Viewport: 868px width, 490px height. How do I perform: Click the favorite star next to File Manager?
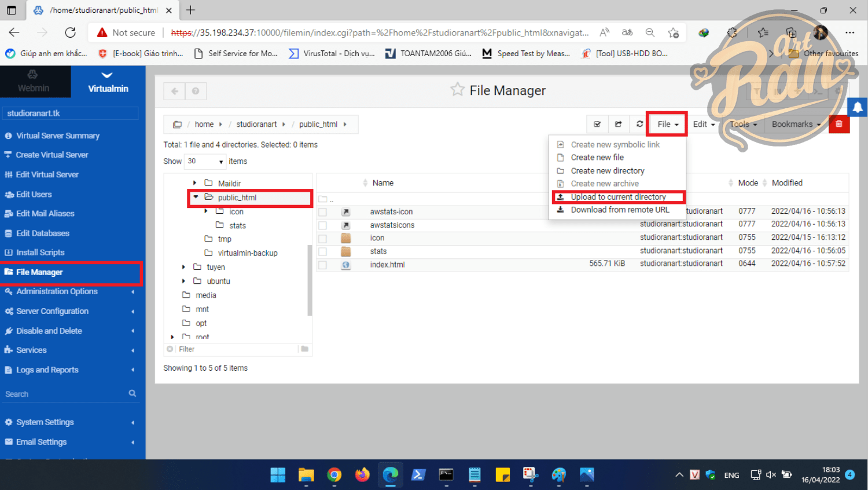tap(457, 89)
